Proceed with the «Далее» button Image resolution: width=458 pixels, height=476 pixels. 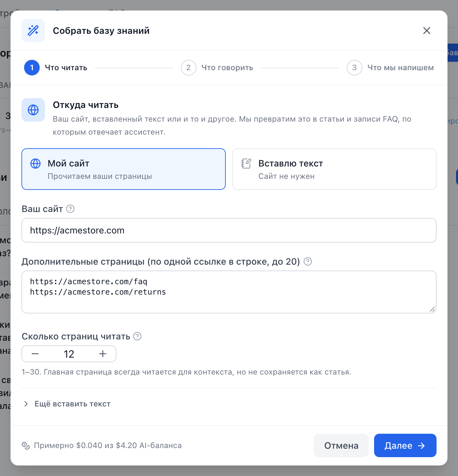pos(405,445)
